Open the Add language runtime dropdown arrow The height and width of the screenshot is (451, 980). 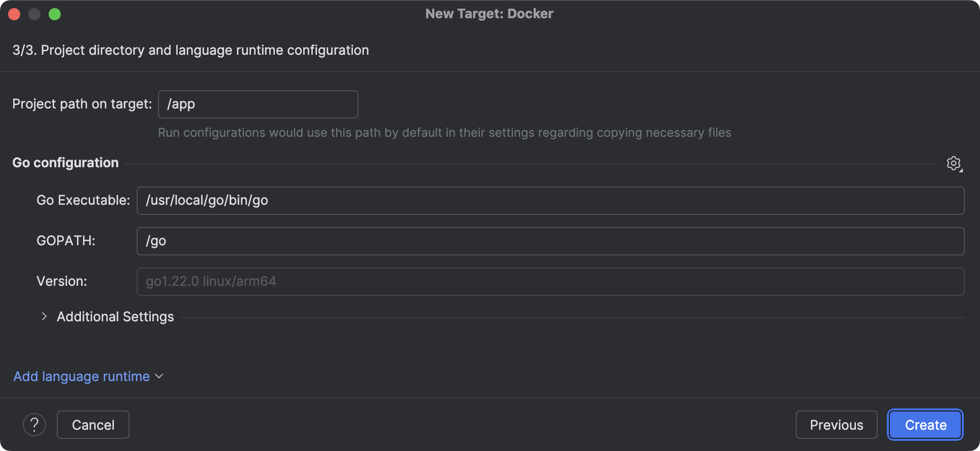point(159,377)
